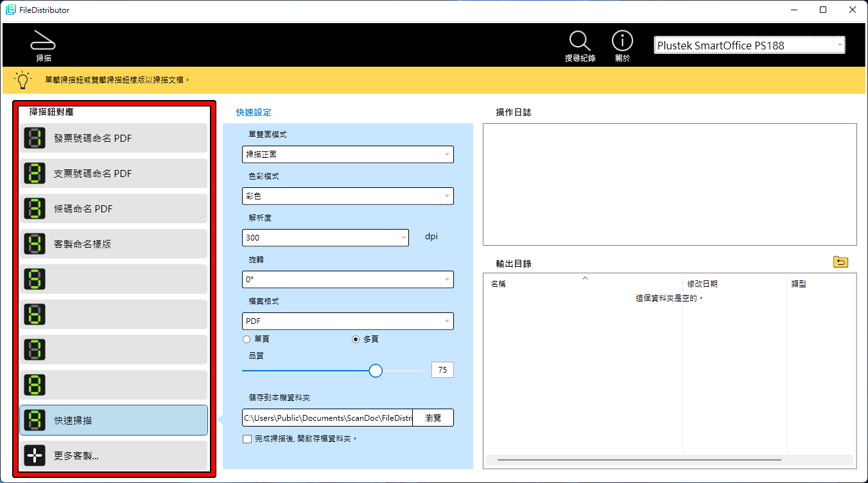Click the digit 1 icon beside 發票號碼命名 PDF
The image size is (868, 483).
coord(35,138)
